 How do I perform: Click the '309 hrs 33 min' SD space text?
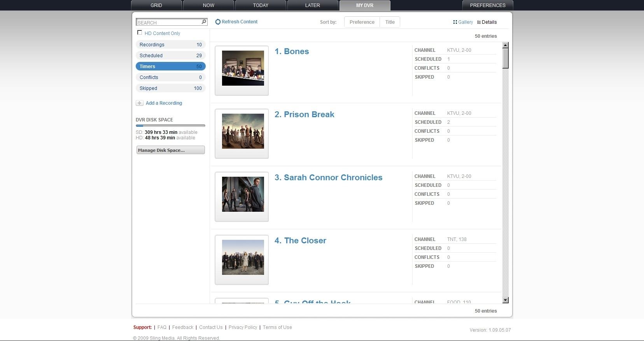point(161,132)
